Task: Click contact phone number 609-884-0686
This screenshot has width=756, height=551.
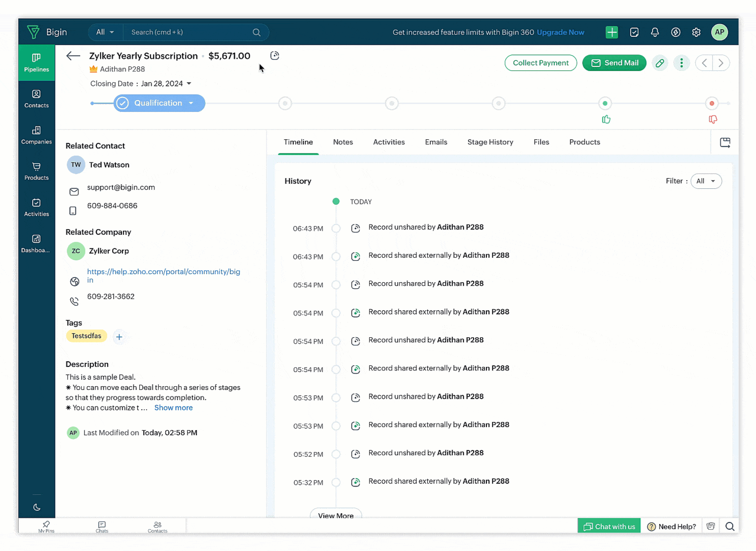Action: click(112, 206)
